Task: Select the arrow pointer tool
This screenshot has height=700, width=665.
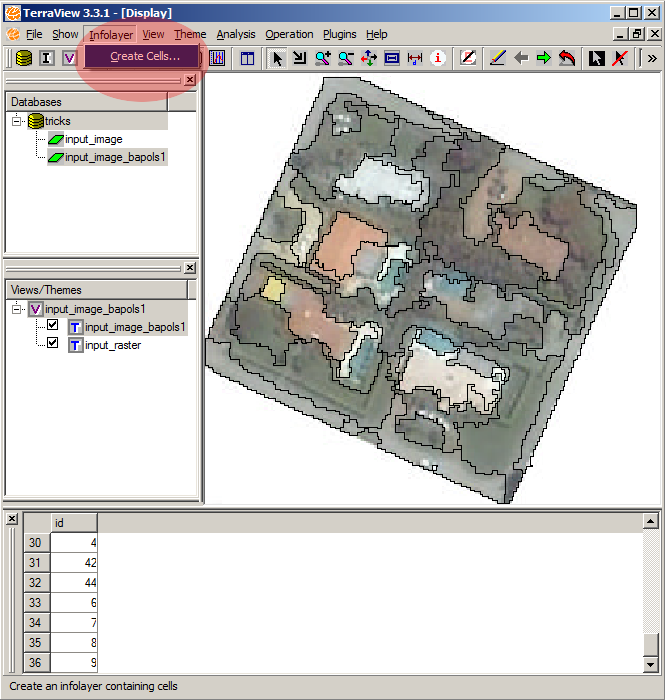Action: coord(277,58)
